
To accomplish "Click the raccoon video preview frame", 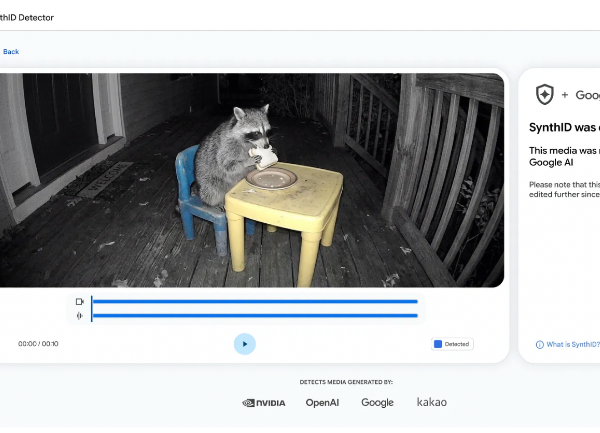I will 251,180.
